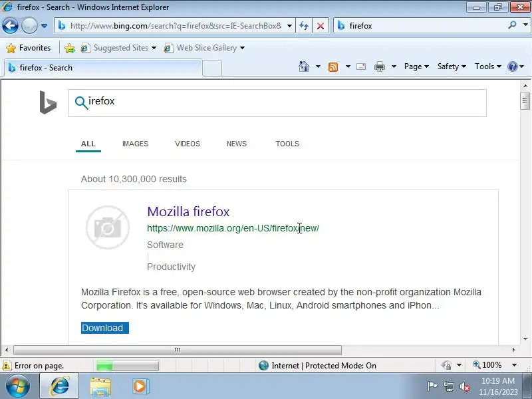
Task: Click the Read Mail envelope icon
Action: [361, 66]
